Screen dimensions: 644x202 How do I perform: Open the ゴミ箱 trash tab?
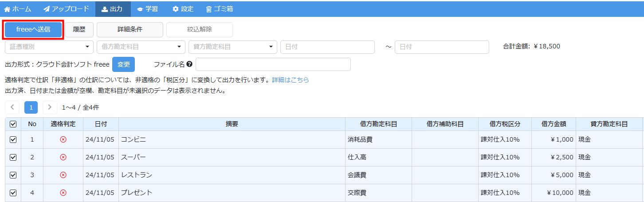click(219, 9)
